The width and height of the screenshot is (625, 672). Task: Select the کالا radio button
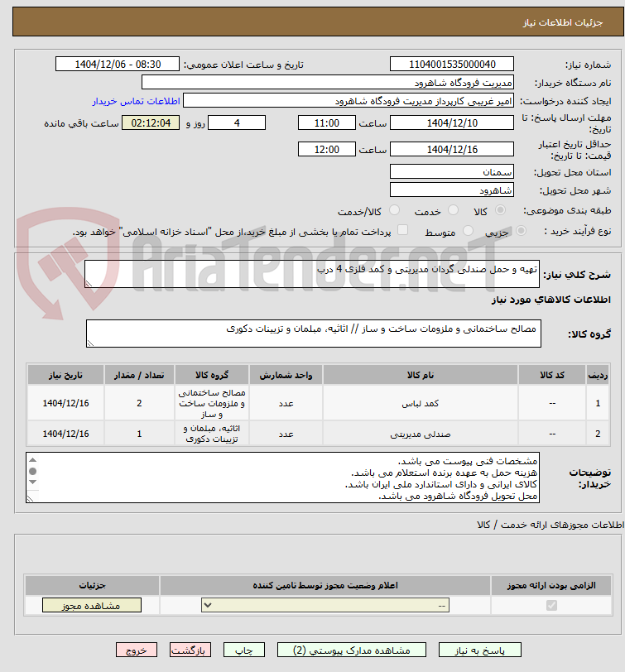[500, 210]
